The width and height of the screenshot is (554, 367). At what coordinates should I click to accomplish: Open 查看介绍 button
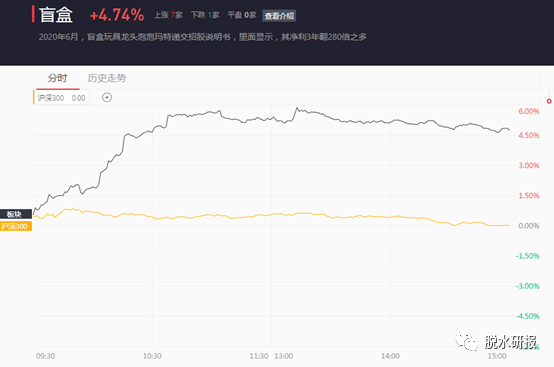point(279,16)
